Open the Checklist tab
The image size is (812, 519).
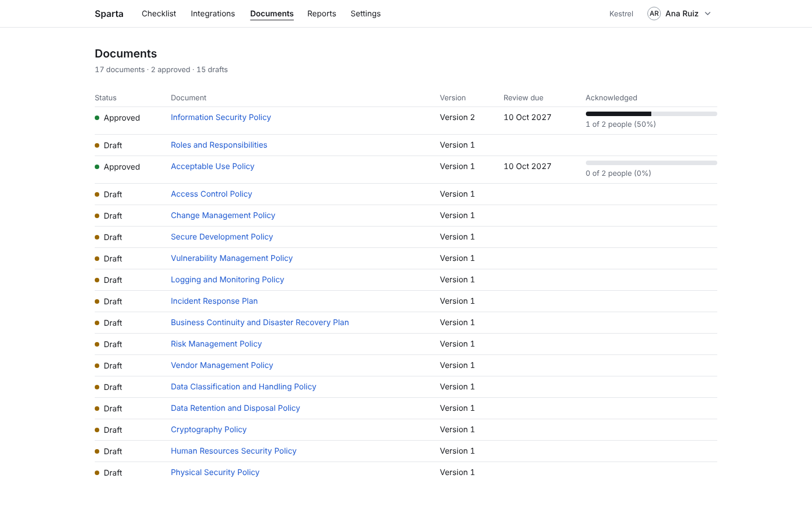point(158,14)
